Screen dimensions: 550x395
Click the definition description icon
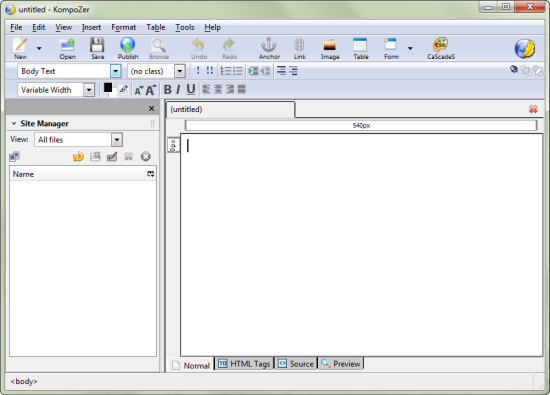pyautogui.click(x=293, y=71)
